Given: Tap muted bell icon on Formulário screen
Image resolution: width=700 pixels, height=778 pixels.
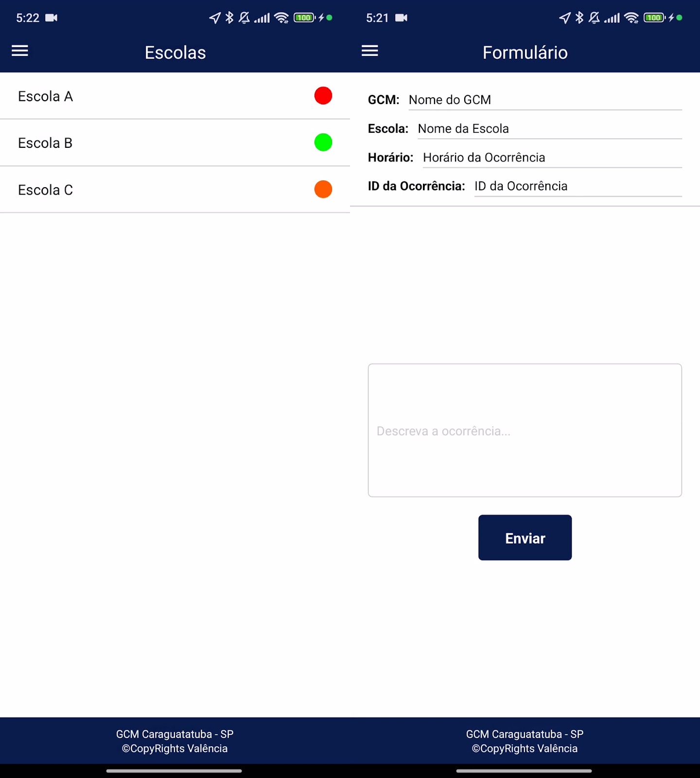Looking at the screenshot, I should click(x=594, y=18).
